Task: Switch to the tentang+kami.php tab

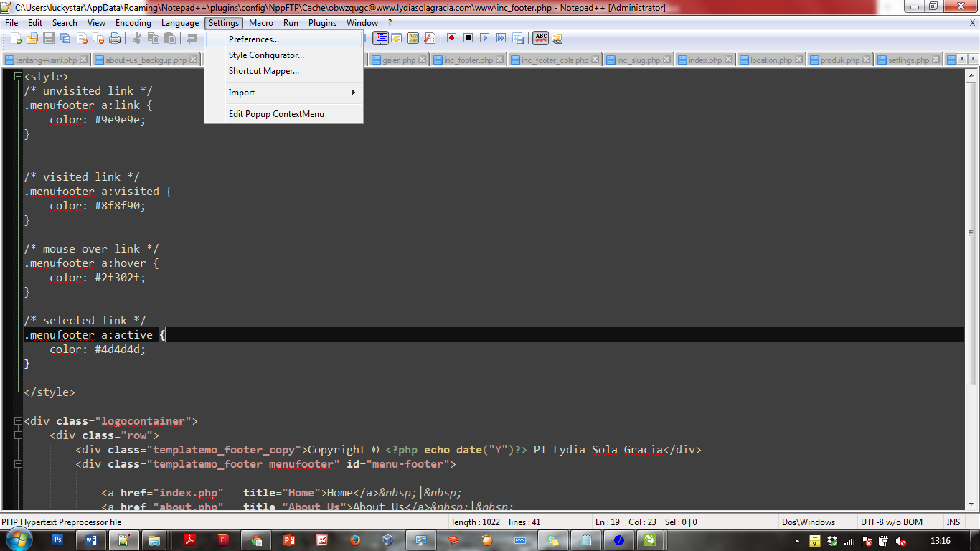Action: pyautogui.click(x=46, y=60)
